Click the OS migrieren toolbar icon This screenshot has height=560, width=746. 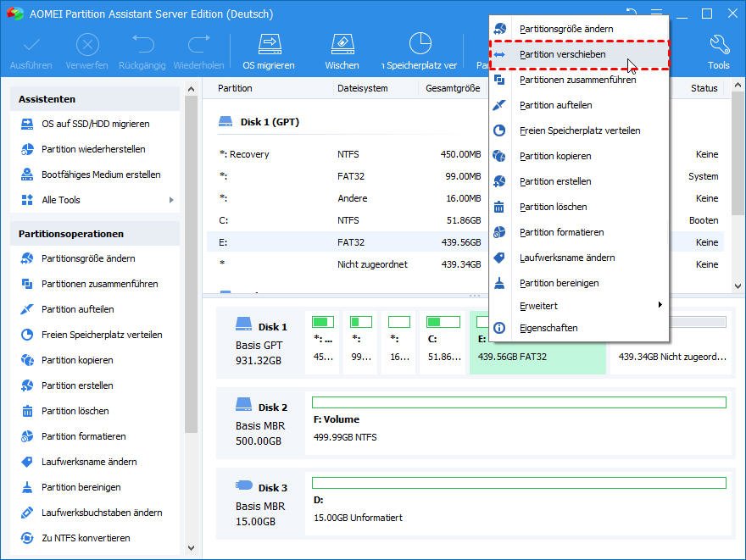(270, 45)
